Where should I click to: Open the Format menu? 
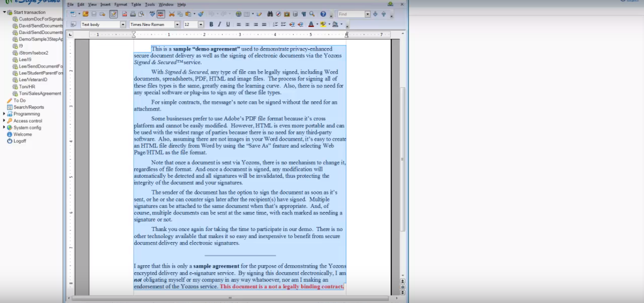(x=121, y=4)
